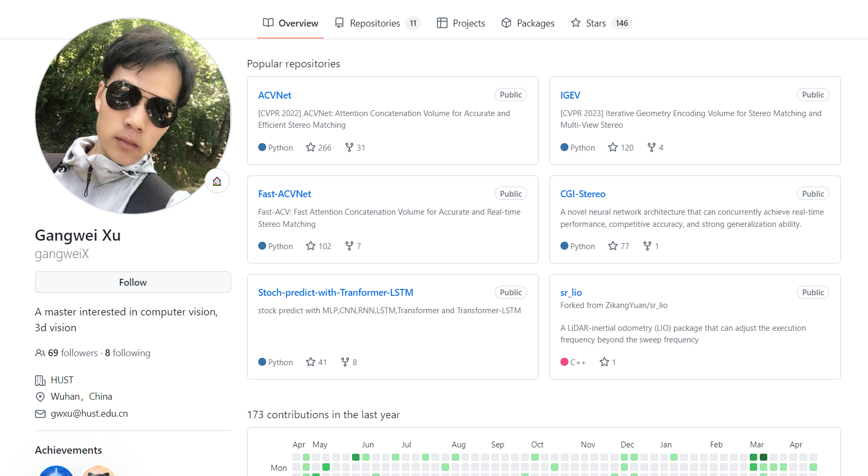Click the Projects table icon

(442, 23)
